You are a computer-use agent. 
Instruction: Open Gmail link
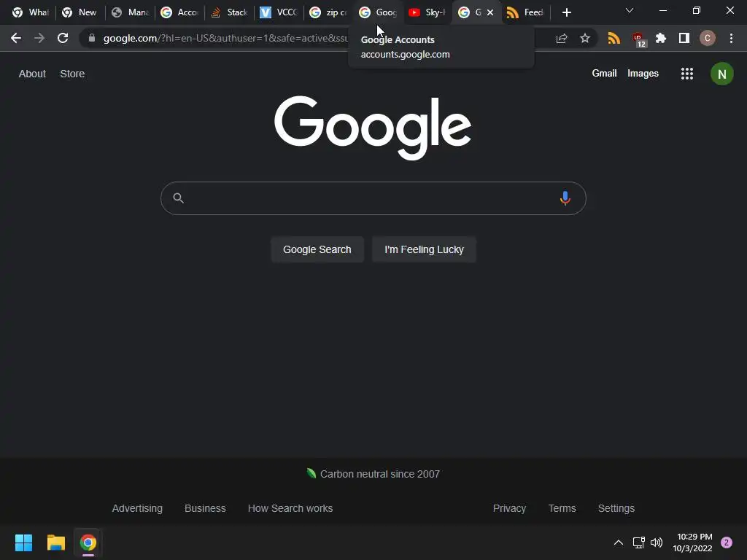604,74
